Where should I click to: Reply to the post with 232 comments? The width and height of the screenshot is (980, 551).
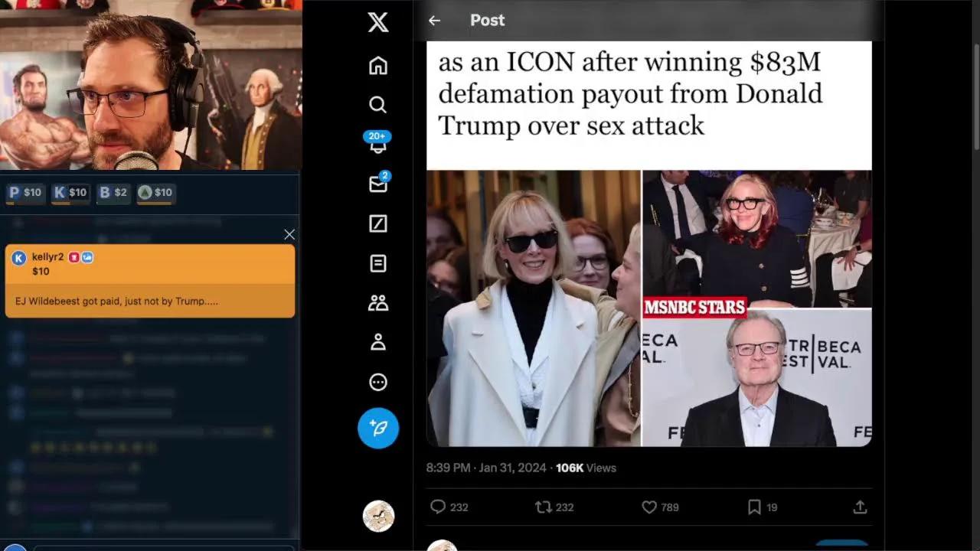pyautogui.click(x=449, y=507)
